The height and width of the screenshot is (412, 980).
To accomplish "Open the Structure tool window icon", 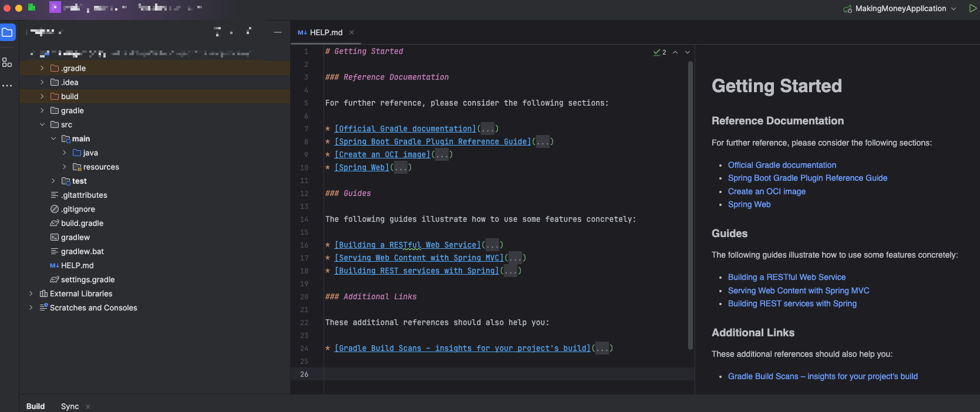I will [x=7, y=62].
